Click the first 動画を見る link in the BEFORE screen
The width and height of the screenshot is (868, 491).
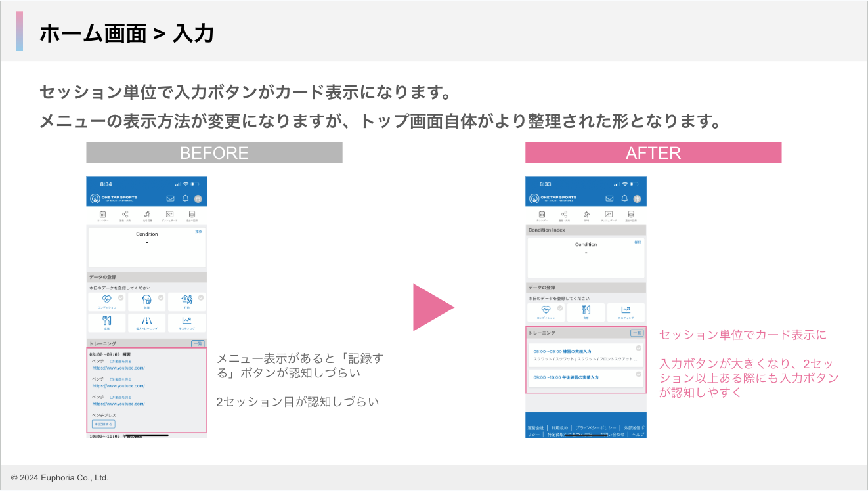pos(121,362)
